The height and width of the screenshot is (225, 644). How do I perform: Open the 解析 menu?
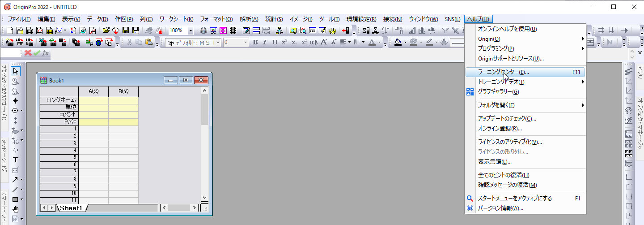[x=249, y=19]
